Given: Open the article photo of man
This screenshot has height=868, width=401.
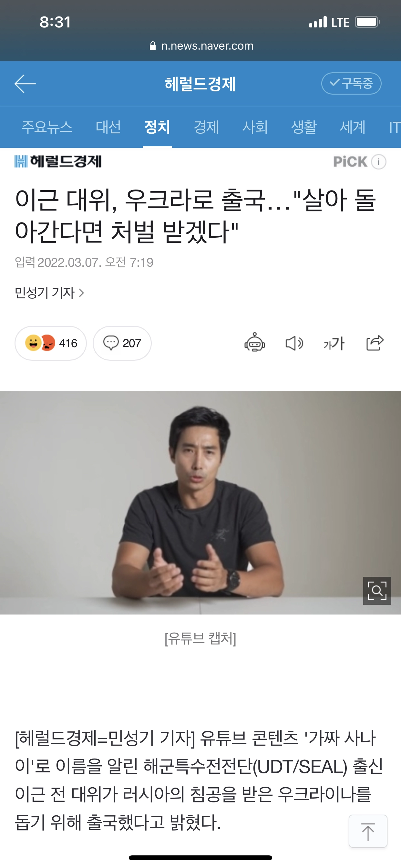Looking at the screenshot, I should click(x=200, y=502).
